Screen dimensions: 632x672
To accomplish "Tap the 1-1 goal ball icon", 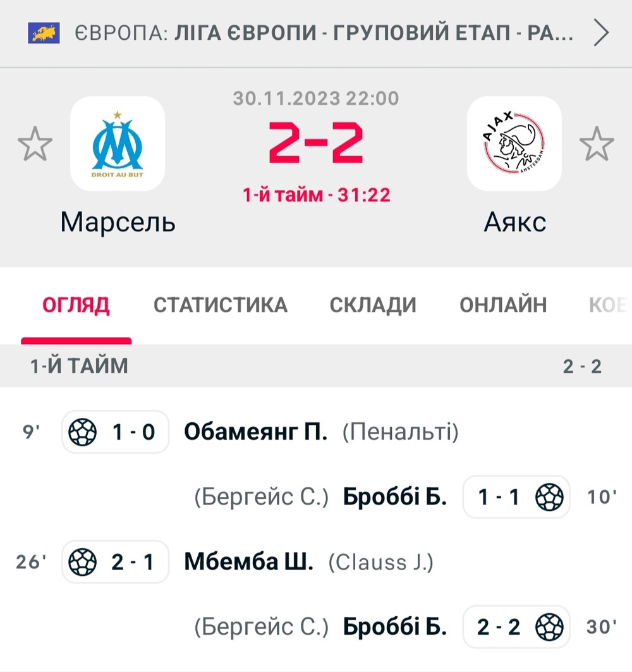I will (549, 497).
